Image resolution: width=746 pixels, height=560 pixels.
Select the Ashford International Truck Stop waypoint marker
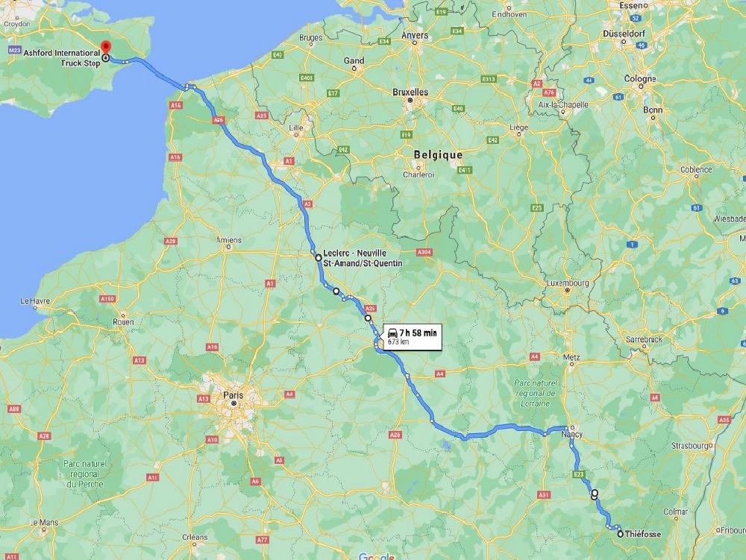tap(105, 58)
